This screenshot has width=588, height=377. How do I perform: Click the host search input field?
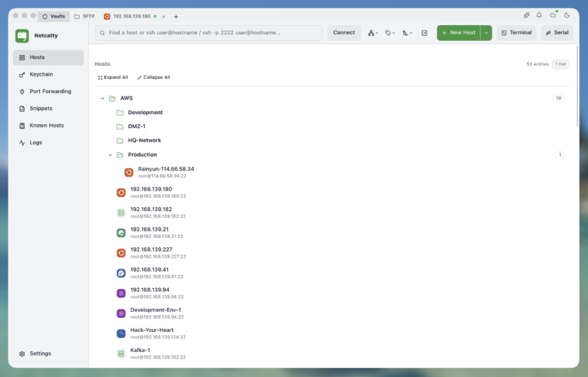click(x=209, y=33)
